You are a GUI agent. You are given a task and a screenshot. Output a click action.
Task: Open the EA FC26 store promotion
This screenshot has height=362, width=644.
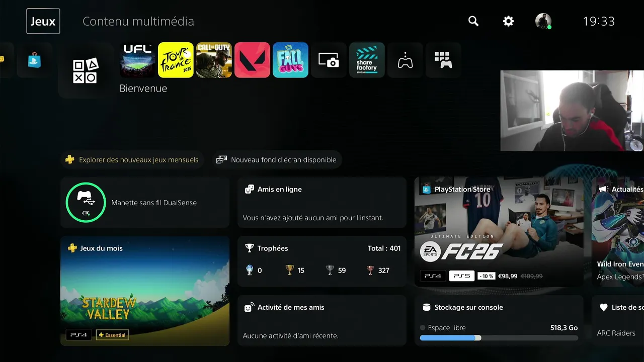[499, 232]
